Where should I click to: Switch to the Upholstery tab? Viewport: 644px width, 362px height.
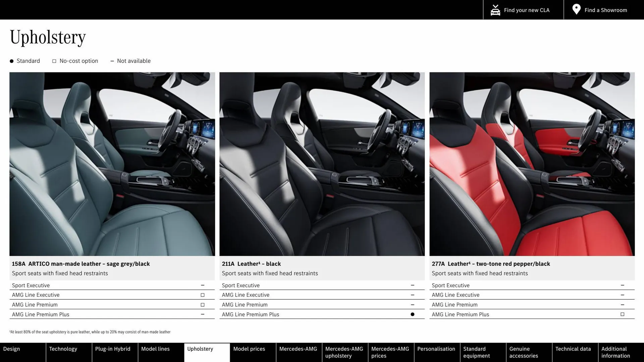(200, 349)
